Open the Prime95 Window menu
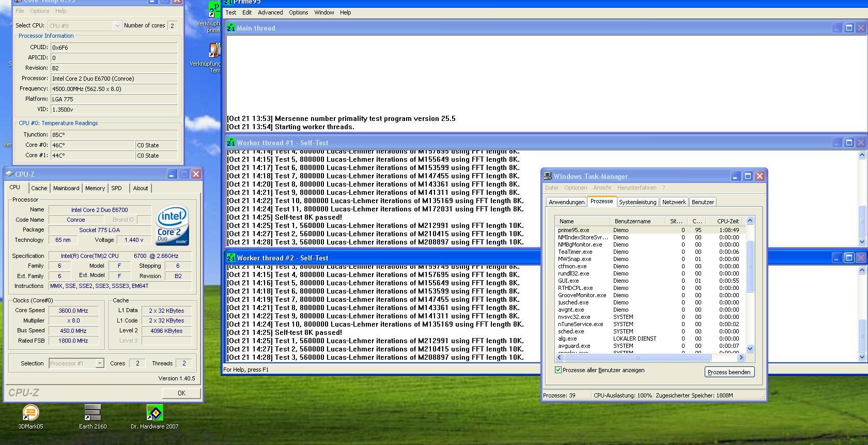The height and width of the screenshot is (445, 868). (x=324, y=12)
